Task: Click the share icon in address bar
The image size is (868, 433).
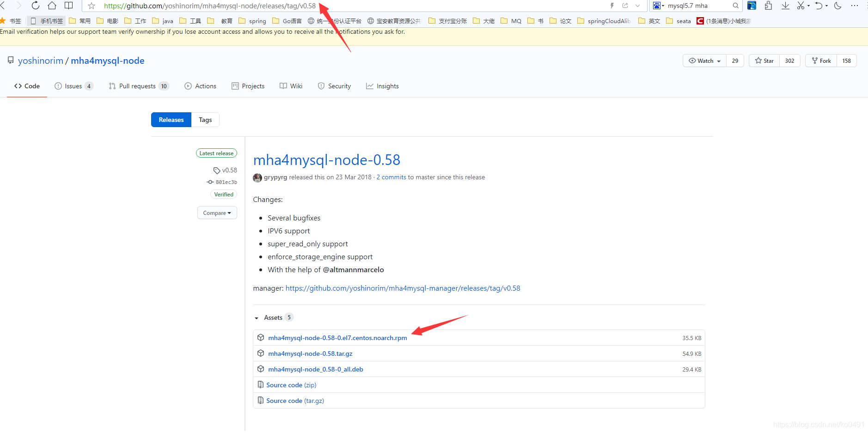Action: click(x=625, y=6)
